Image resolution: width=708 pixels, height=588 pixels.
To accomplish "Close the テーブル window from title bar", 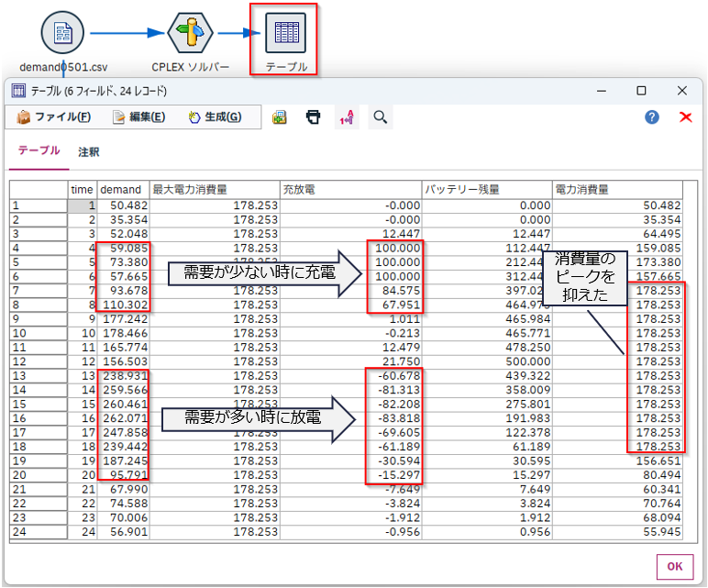I will pyautogui.click(x=681, y=91).
